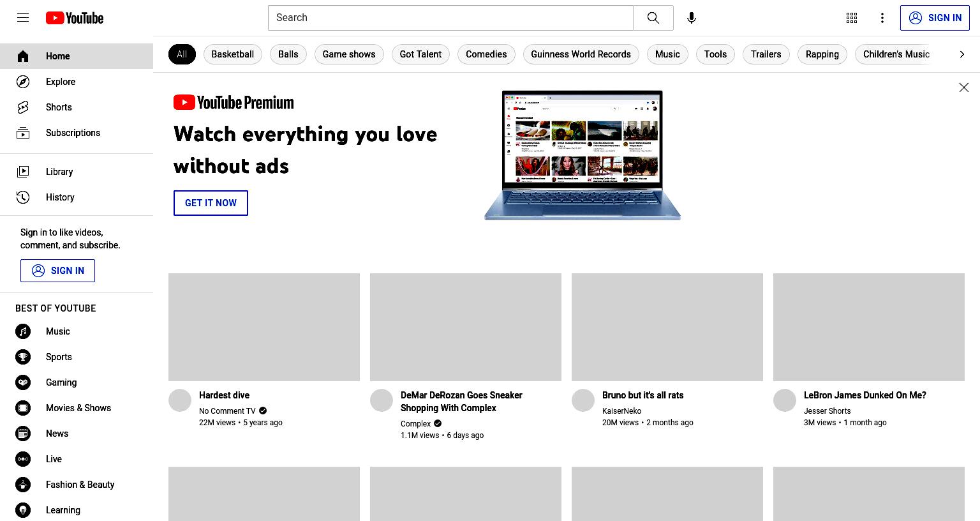Screen dimensions: 980x521
Task: Open the Jesser Shorts channel name
Action: [x=828, y=411]
